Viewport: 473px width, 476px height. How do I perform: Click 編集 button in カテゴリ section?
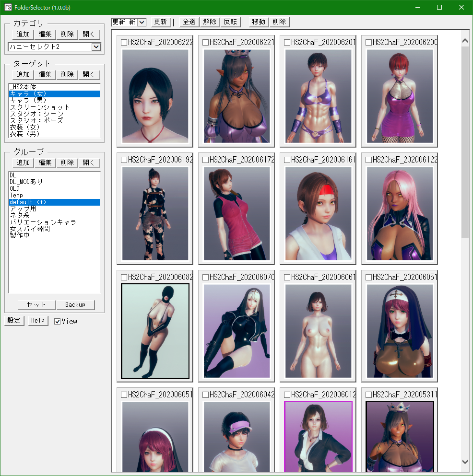[45, 35]
